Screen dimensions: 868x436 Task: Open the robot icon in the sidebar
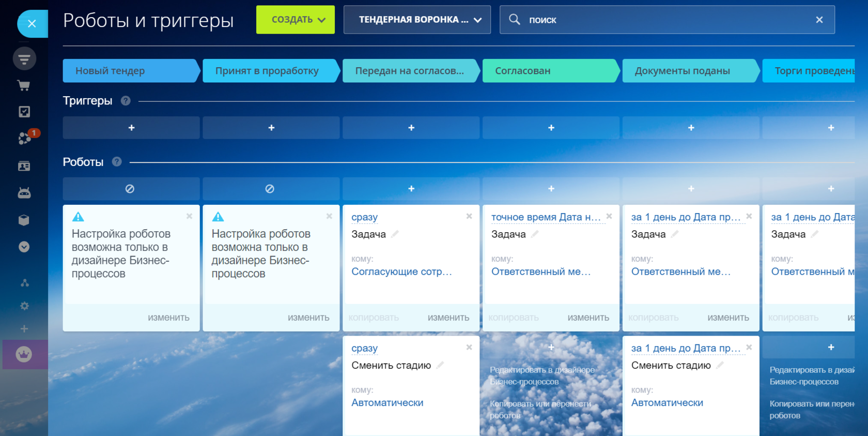coord(24,193)
